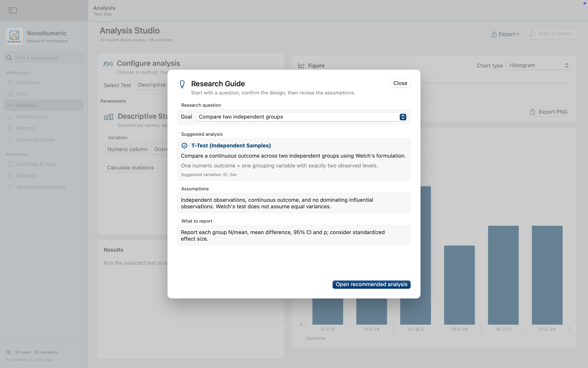Toggle the sidebar panel icon
Image resolution: width=588 pixels, height=368 pixels.
(x=13, y=10)
